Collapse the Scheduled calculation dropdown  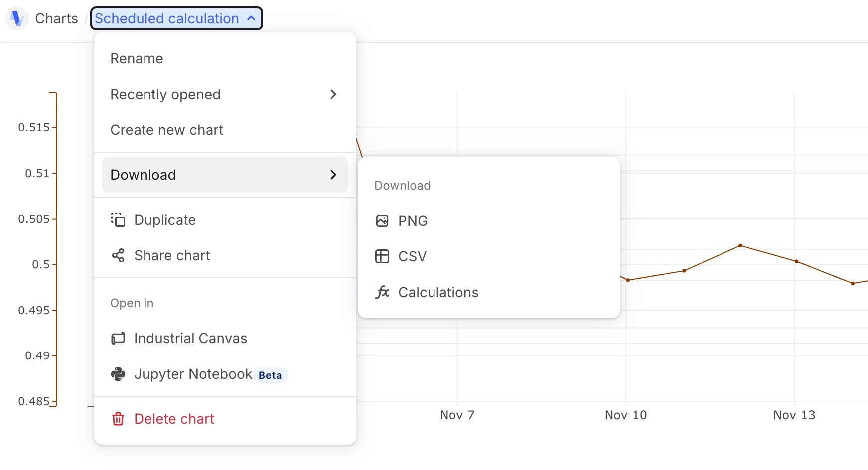coord(251,18)
